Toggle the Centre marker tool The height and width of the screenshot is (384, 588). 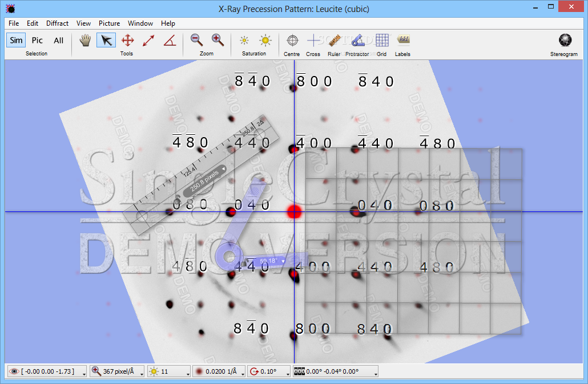click(292, 40)
